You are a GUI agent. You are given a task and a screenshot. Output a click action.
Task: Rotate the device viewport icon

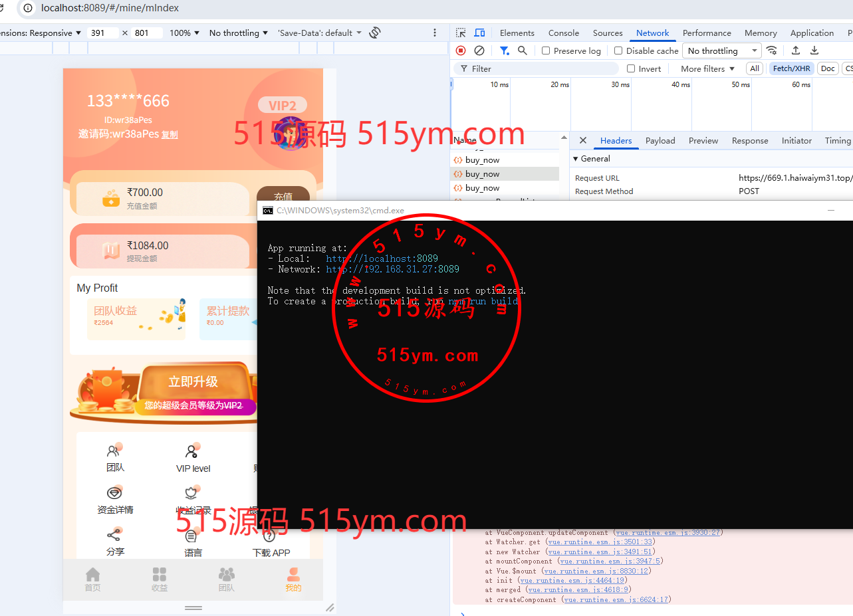tap(375, 33)
